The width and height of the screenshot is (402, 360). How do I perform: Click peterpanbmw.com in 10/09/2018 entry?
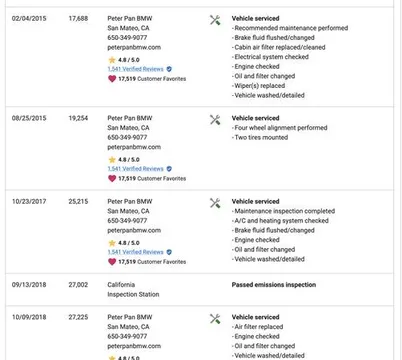[134, 346]
